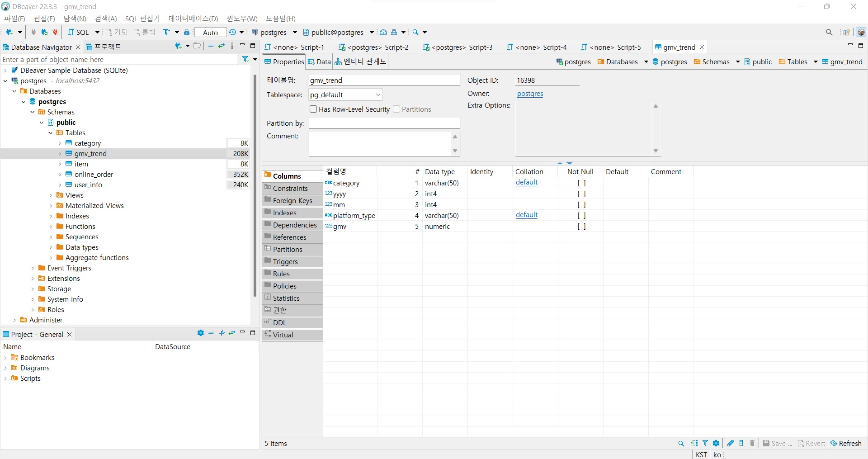Open column list configuration gear
The width and height of the screenshot is (868, 459).
pos(716,443)
